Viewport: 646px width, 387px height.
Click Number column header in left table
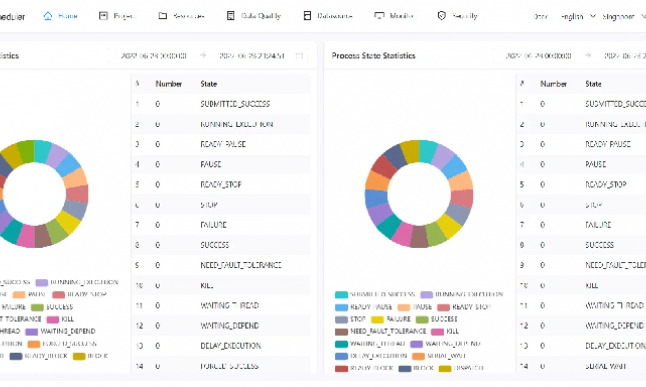coord(169,84)
